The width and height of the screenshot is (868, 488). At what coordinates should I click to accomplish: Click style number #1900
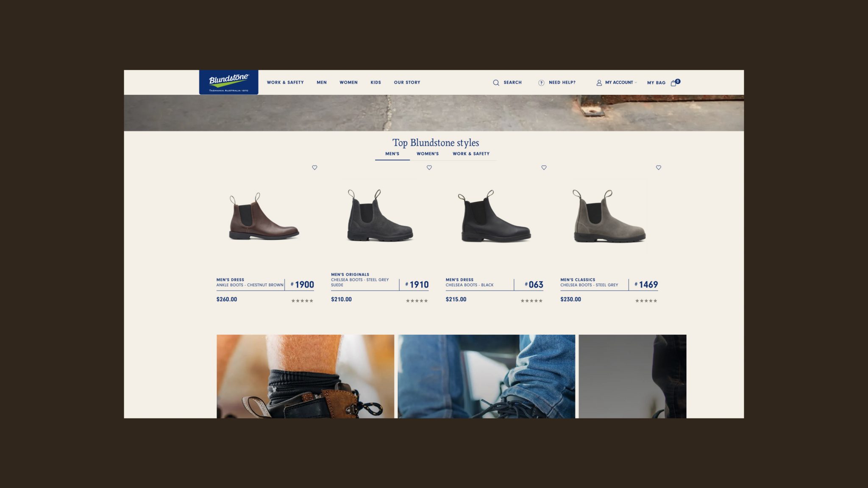click(302, 285)
